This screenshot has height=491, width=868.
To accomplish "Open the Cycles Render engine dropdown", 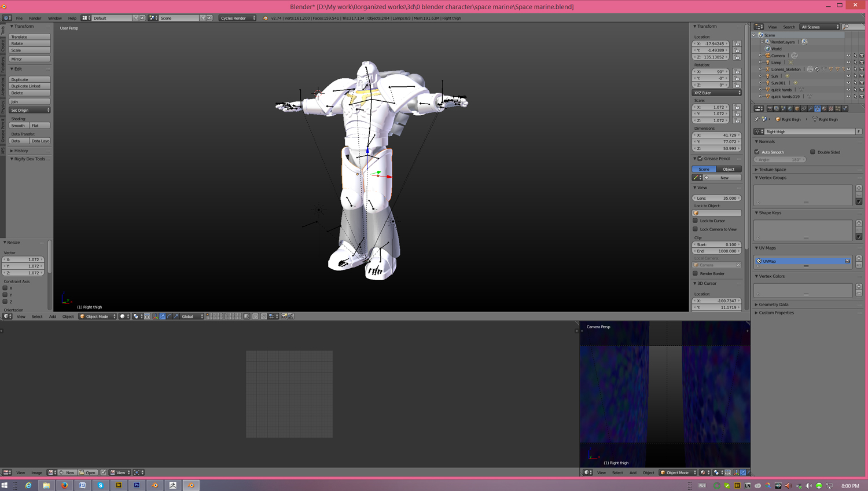I will [237, 18].
